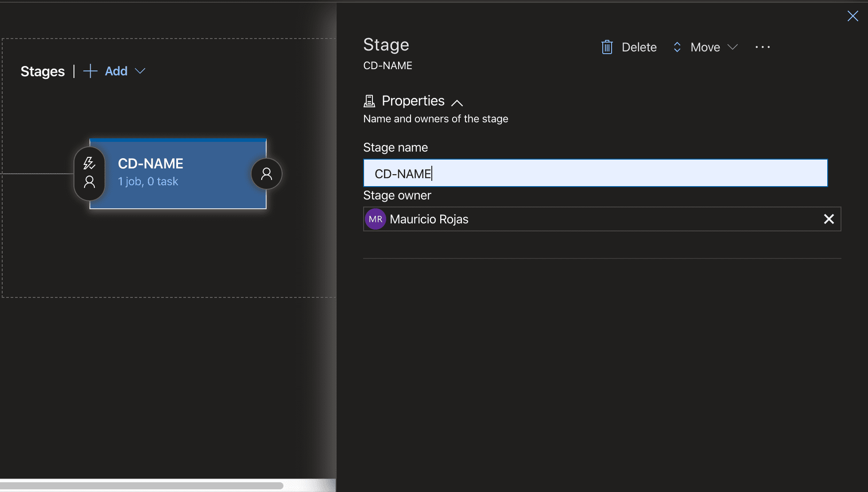Select the CD-NAME stage card title
The height and width of the screenshot is (492, 868).
tap(151, 164)
